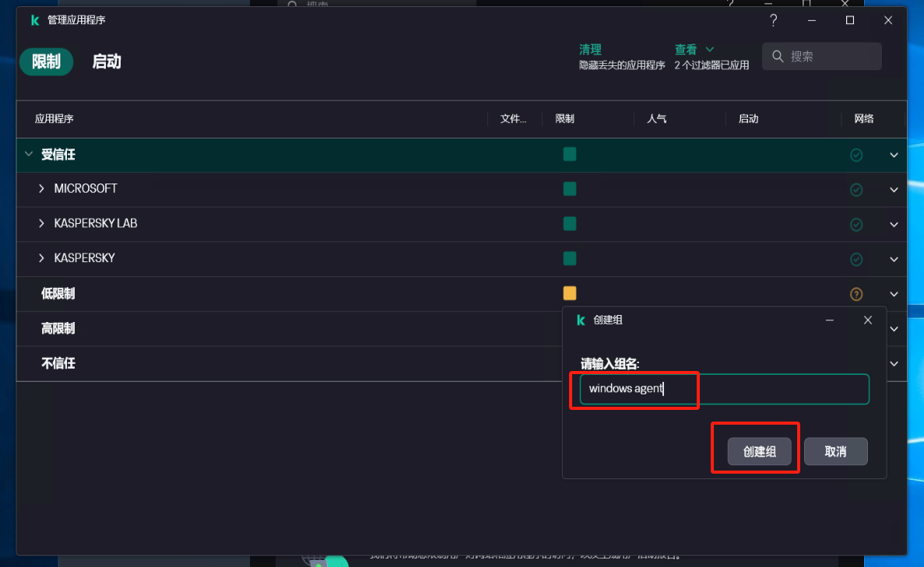
Task: Open the dropdown arrow at end of 低限制 row
Action: tap(894, 295)
